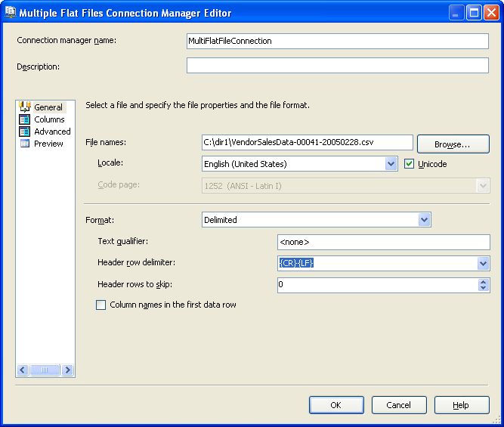This screenshot has width=504, height=427.
Task: Uncheck the Unicode checkbox
Action: 410,164
